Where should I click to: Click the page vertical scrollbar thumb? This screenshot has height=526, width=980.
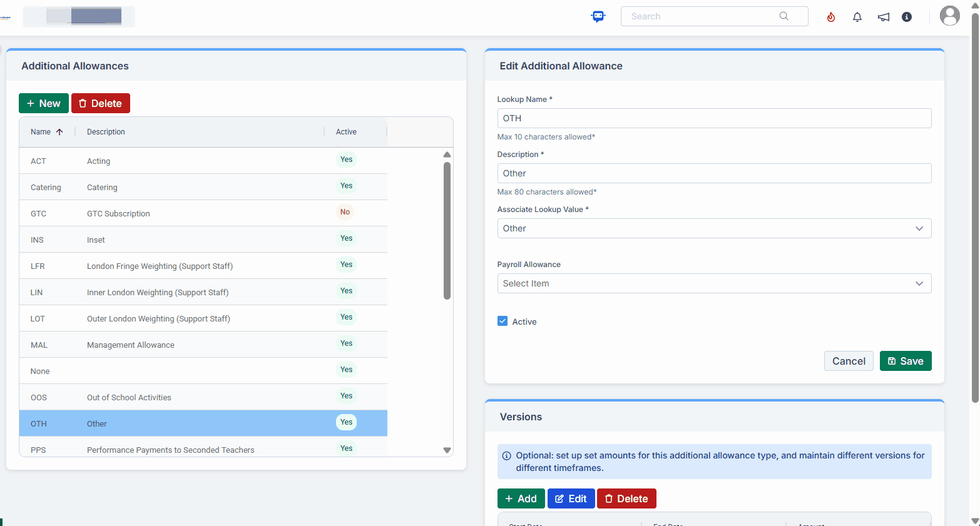click(x=975, y=208)
